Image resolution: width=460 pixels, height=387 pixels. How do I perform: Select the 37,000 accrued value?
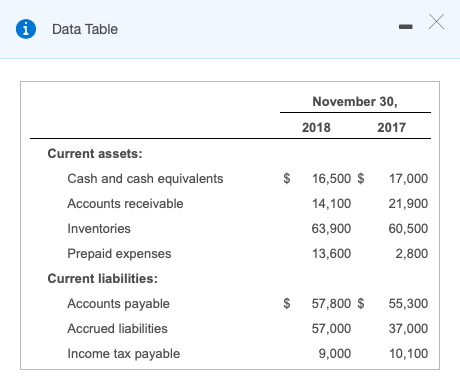pyautogui.click(x=408, y=329)
